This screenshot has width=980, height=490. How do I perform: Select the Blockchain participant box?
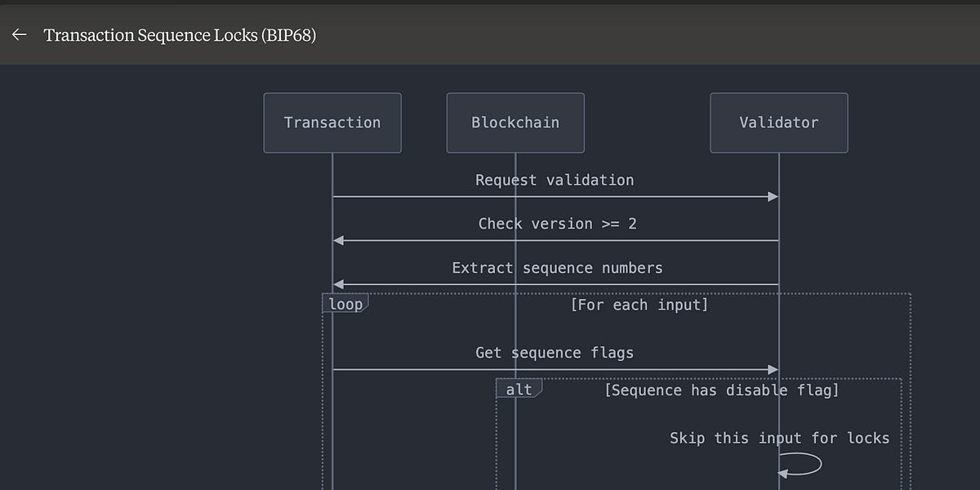514,122
